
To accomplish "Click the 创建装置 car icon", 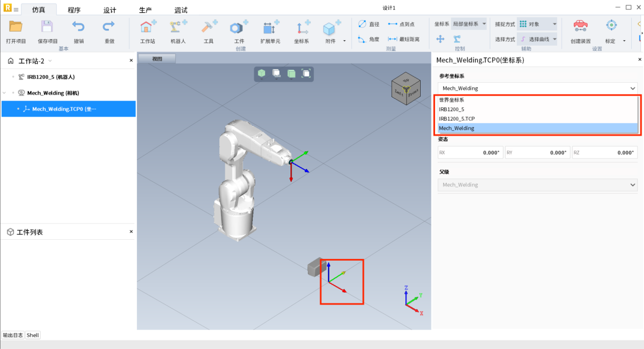I will pos(580,26).
